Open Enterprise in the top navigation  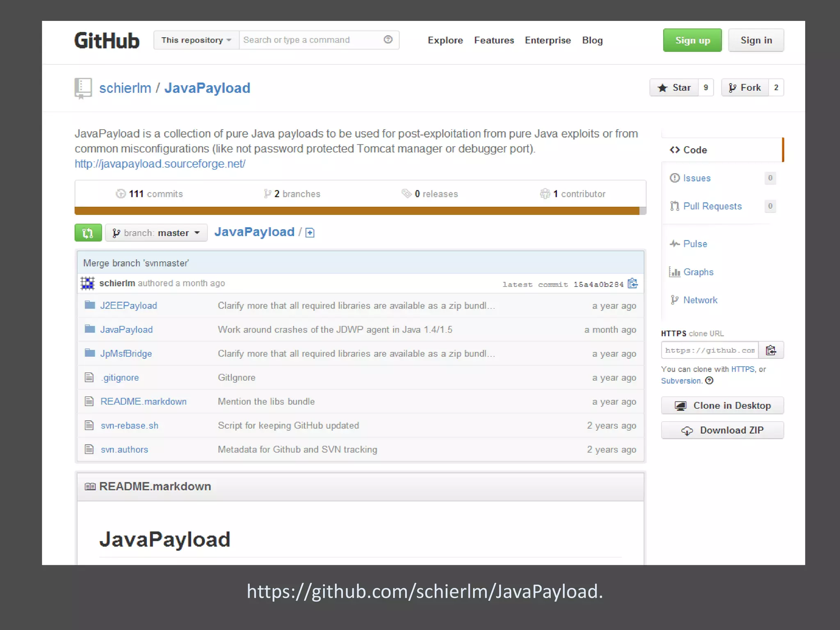548,40
